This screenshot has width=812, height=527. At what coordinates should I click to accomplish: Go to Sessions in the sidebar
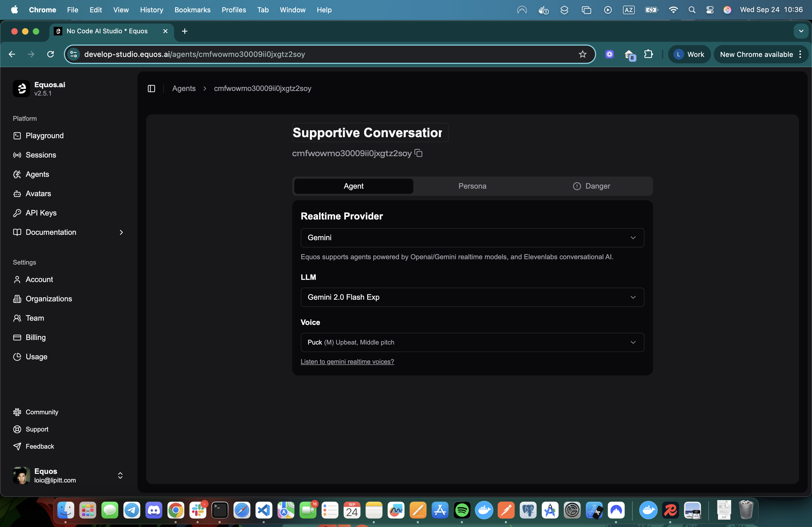[x=41, y=155]
